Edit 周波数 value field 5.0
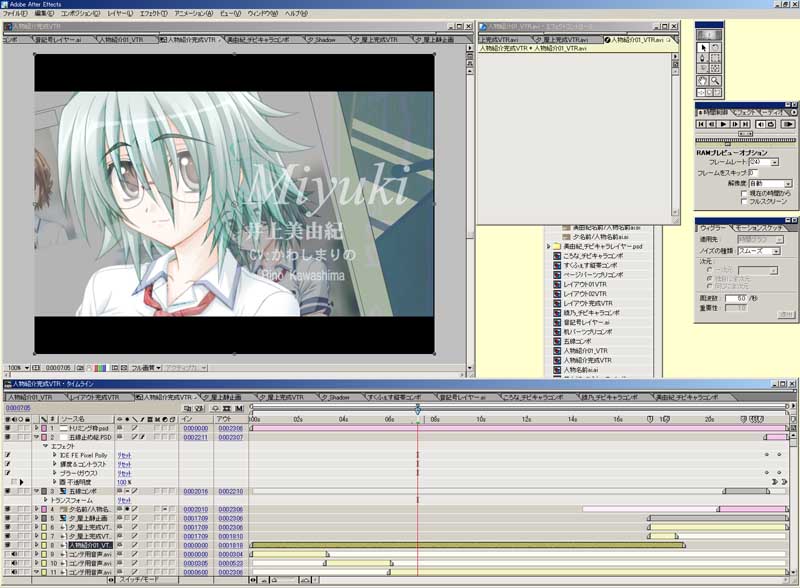The height and width of the screenshot is (588, 800). [737, 299]
